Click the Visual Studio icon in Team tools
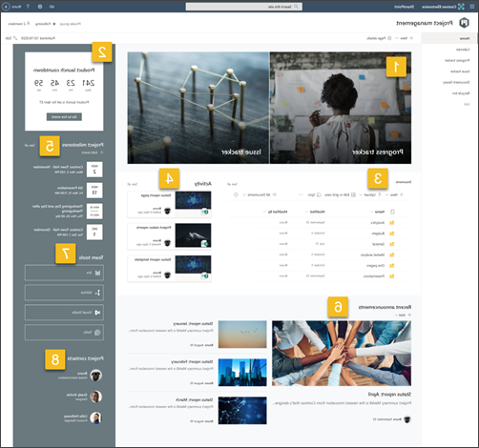The width and height of the screenshot is (479, 448). (x=97, y=313)
